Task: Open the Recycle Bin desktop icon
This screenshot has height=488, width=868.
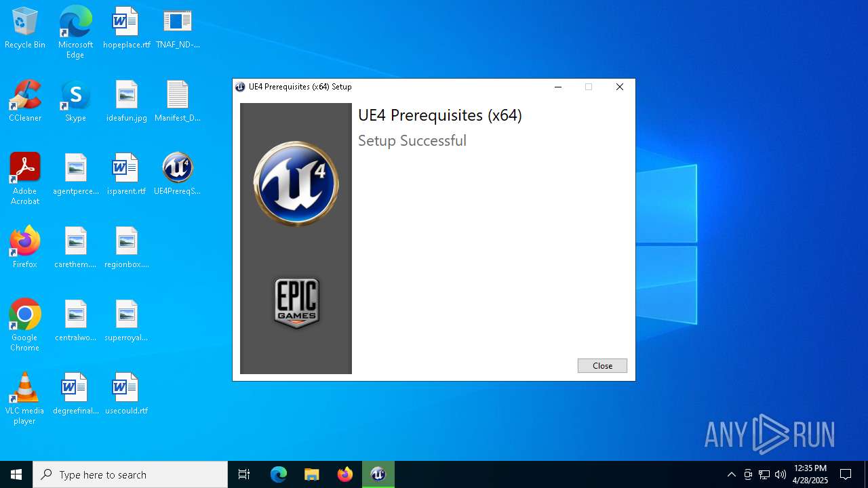Action: (x=25, y=28)
